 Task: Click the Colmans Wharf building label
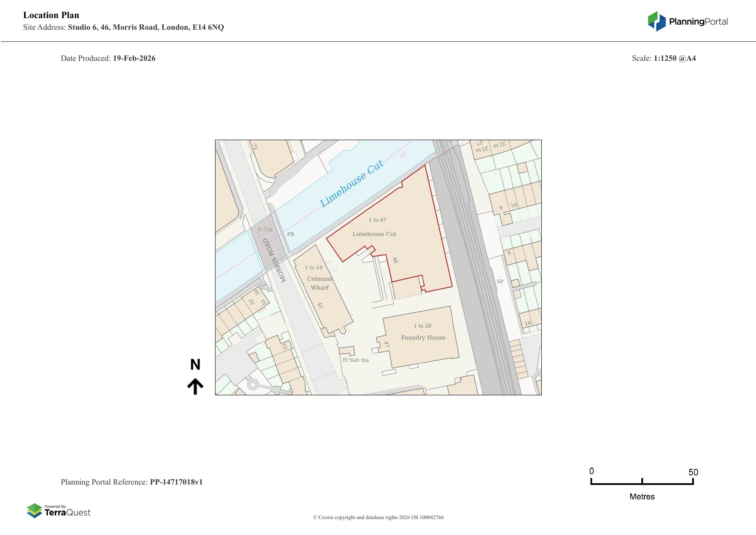point(319,283)
